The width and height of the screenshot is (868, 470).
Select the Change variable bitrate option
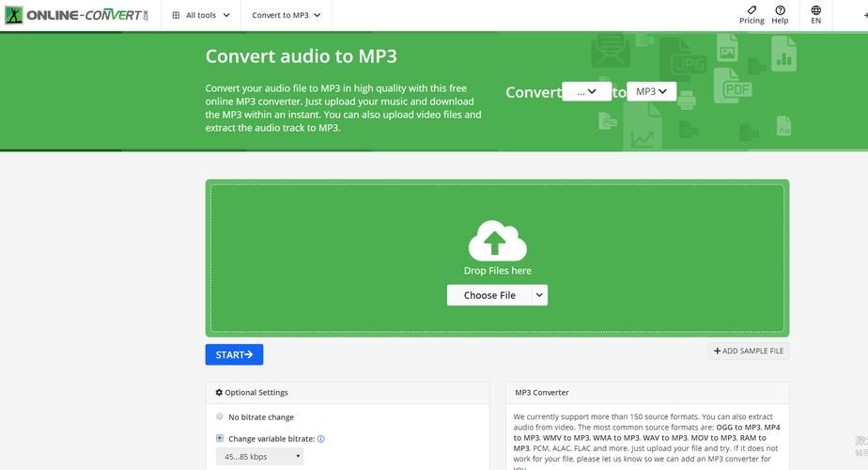point(220,438)
